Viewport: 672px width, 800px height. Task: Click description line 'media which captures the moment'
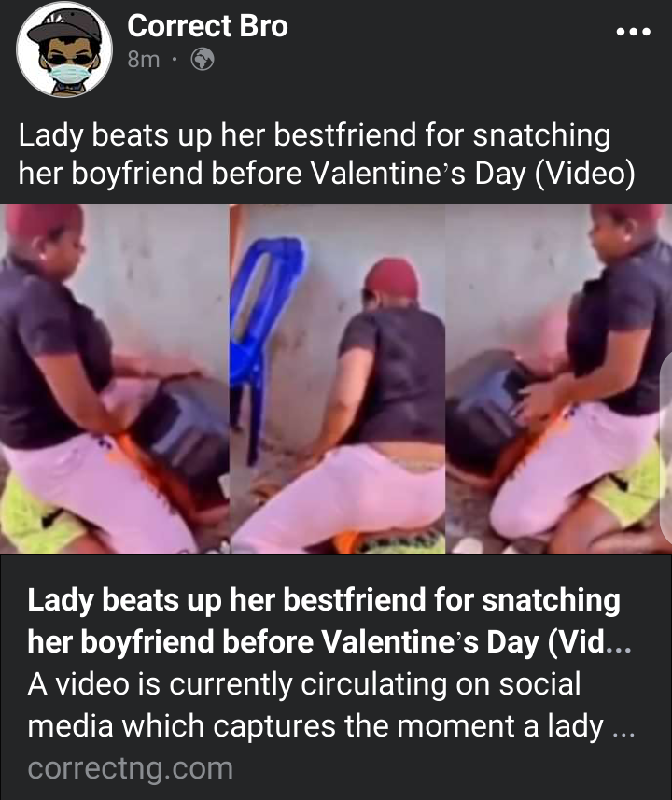[x=330, y=725]
